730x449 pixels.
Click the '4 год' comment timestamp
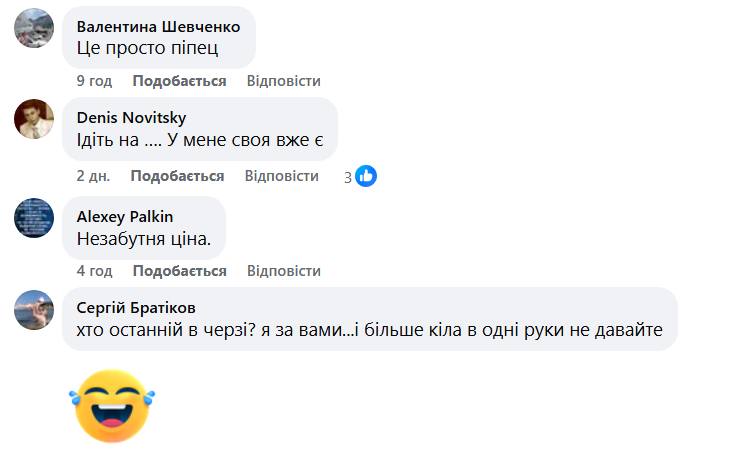pos(94,271)
